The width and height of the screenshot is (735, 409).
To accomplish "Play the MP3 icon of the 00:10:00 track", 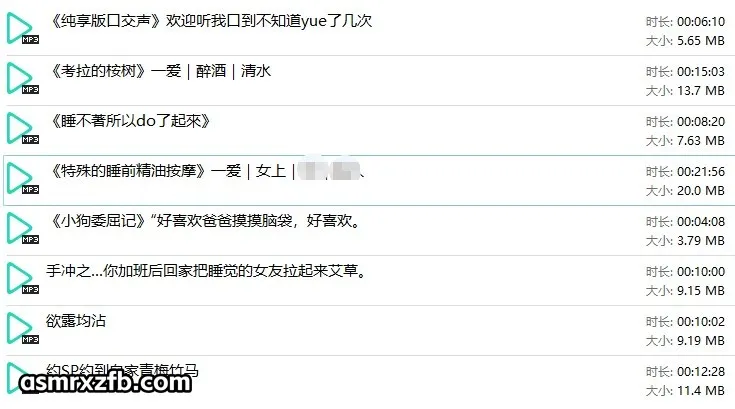I will tap(22, 279).
